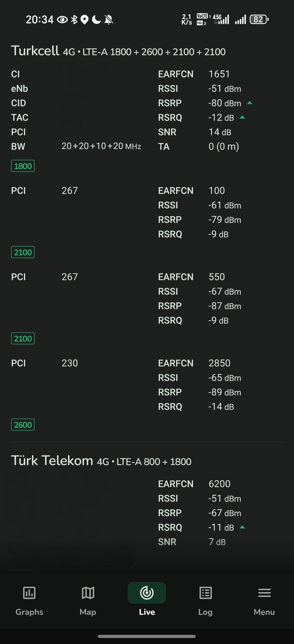Open the Log list icon
Image resolution: width=294 pixels, height=644 pixels.
(206, 593)
